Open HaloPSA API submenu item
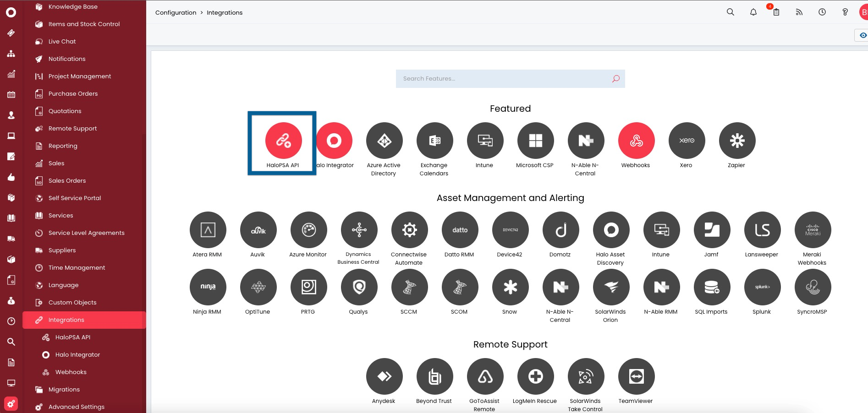Screen dimensions: 868x413 (x=84, y=337)
